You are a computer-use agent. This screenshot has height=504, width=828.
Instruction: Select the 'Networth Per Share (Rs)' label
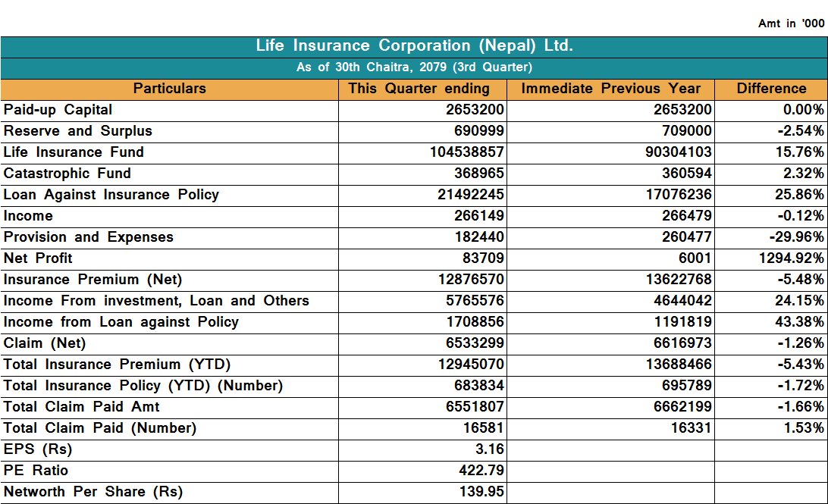(93, 492)
